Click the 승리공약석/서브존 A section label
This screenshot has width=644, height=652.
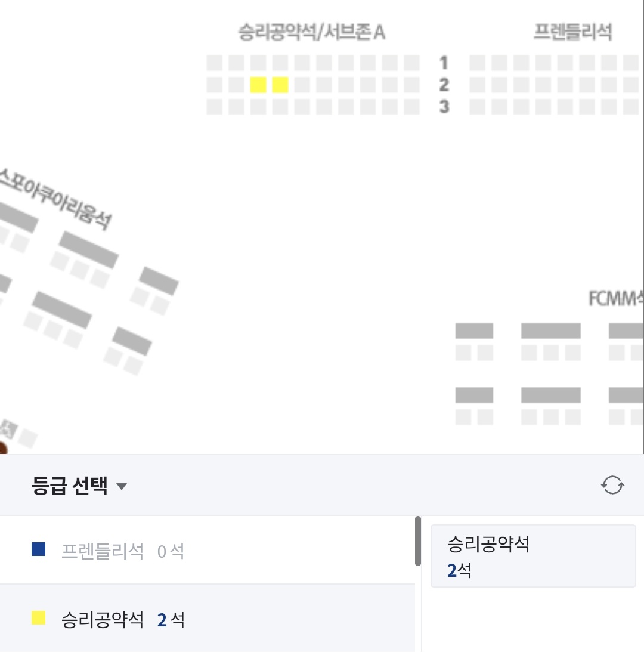pyautogui.click(x=311, y=32)
